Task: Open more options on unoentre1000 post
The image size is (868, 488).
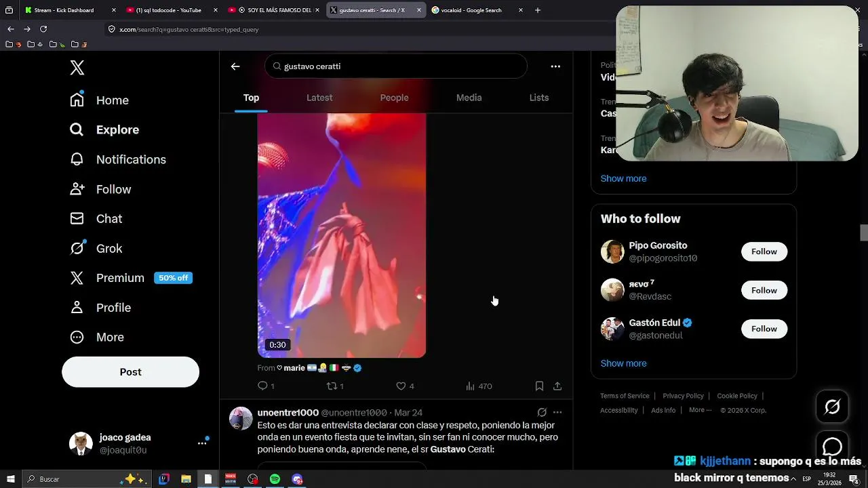Action: 557,412
